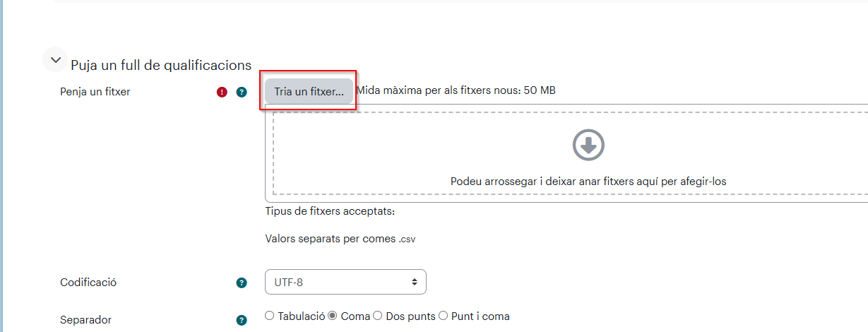Image resolution: width=868 pixels, height=332 pixels.
Task: Open help icon next to Penja un fitxer
Action: [x=242, y=92]
